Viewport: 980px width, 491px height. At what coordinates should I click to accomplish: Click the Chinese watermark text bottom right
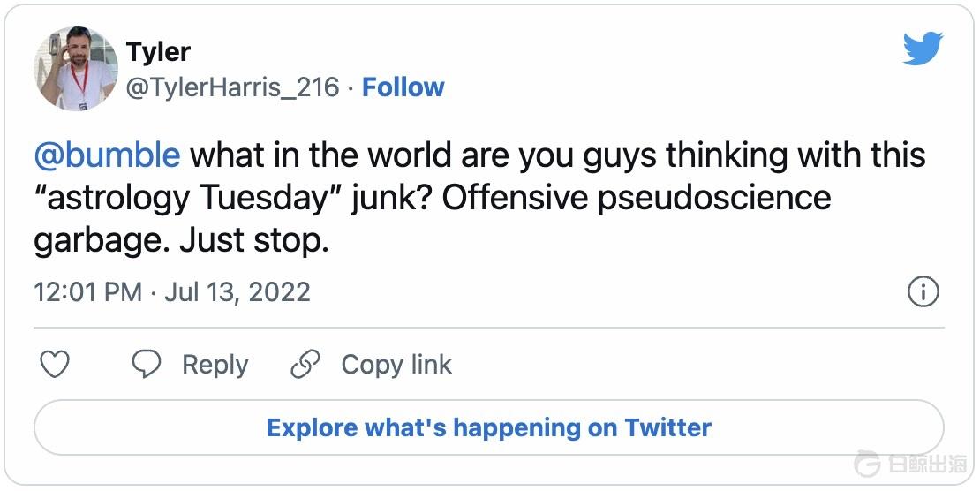click(925, 465)
